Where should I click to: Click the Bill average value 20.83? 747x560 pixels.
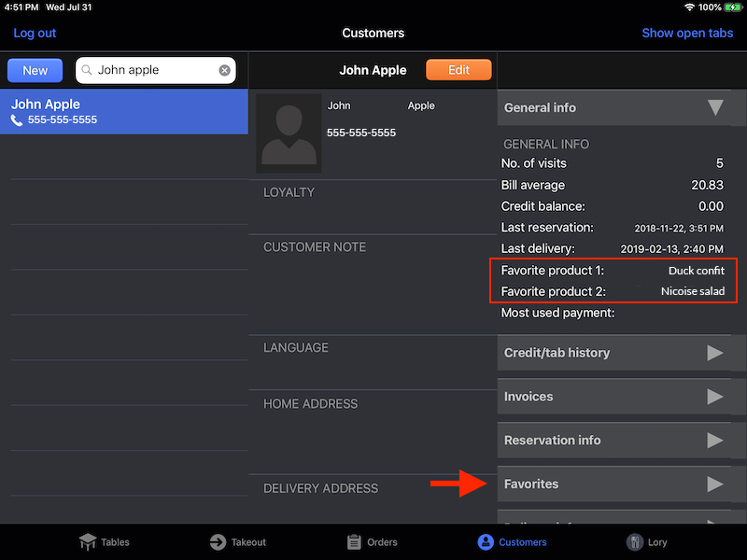(x=707, y=185)
